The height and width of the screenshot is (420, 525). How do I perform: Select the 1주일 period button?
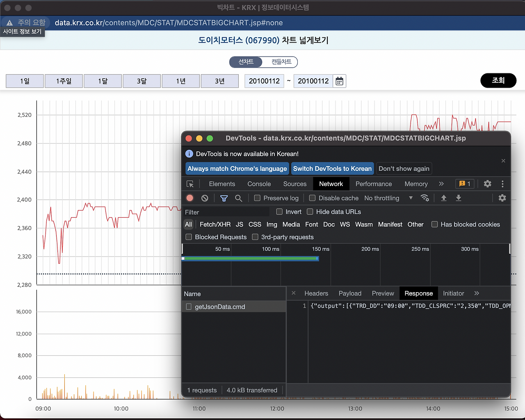[x=64, y=81]
